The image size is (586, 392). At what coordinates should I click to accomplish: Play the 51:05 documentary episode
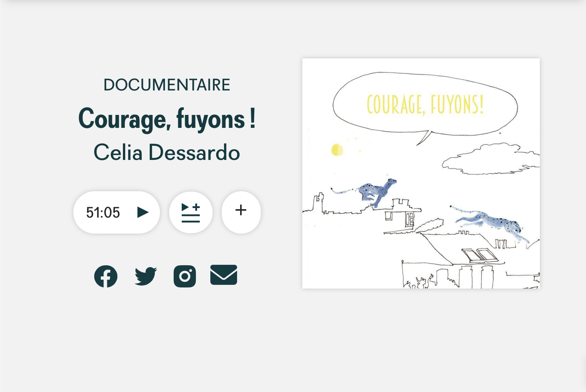[116, 212]
